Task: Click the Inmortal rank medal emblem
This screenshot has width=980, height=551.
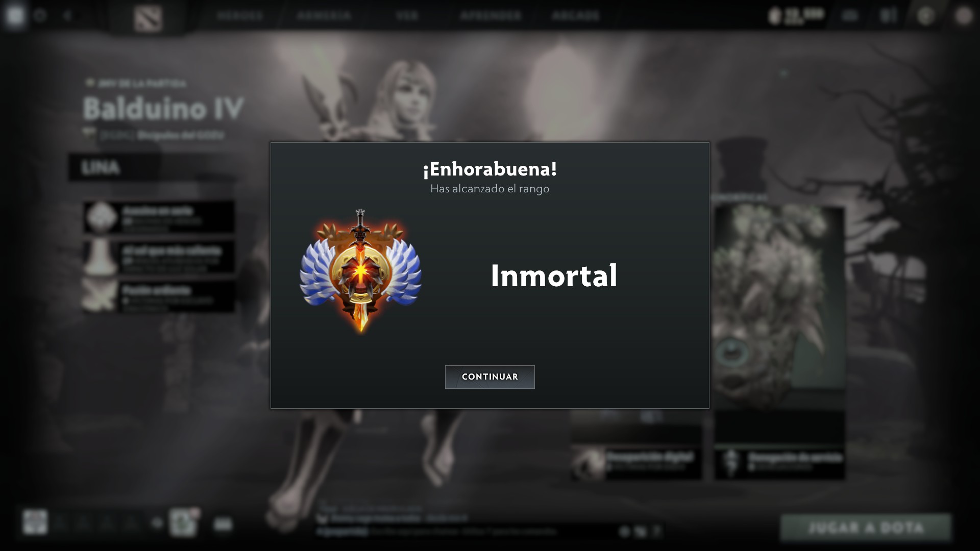Action: pyautogui.click(x=360, y=271)
